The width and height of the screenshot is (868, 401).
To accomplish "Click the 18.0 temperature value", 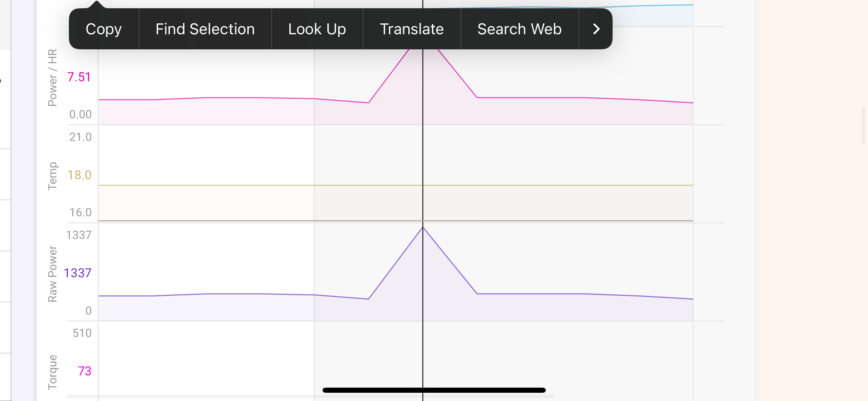I will coord(79,175).
